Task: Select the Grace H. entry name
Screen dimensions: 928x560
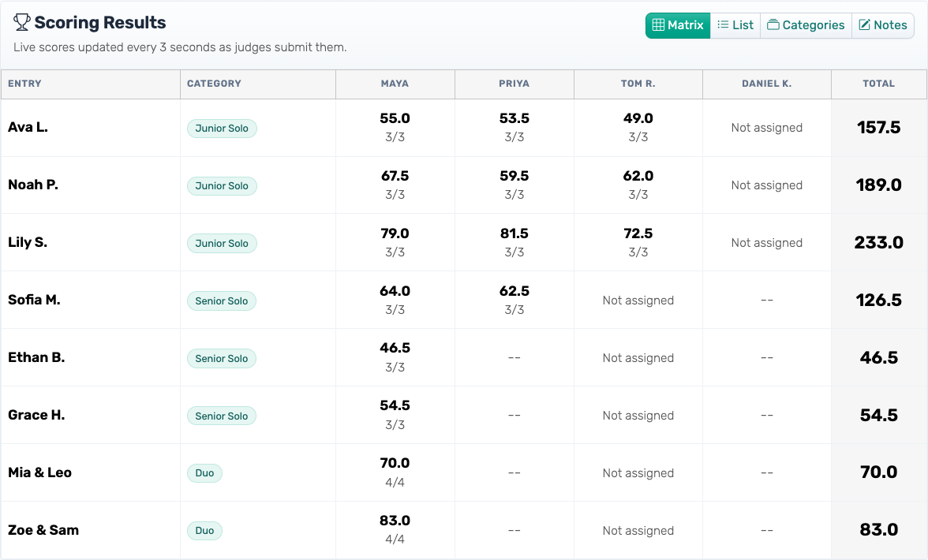Action: pos(36,415)
